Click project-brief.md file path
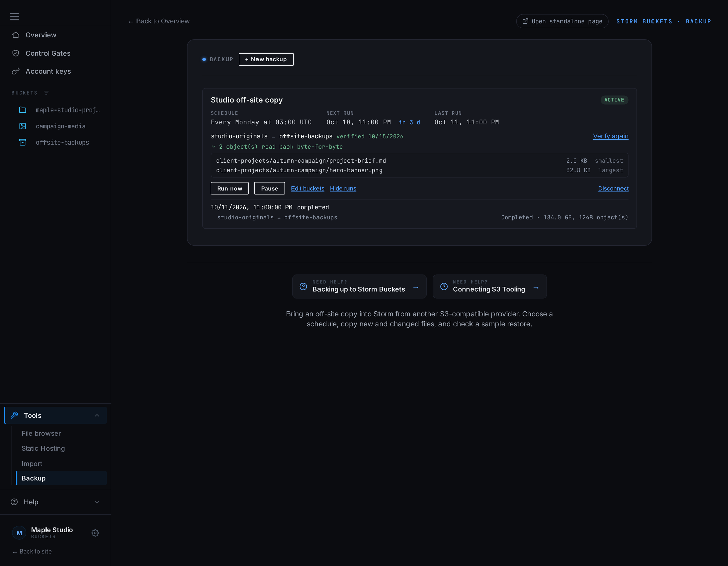Image resolution: width=728 pixels, height=566 pixels. [x=301, y=161]
